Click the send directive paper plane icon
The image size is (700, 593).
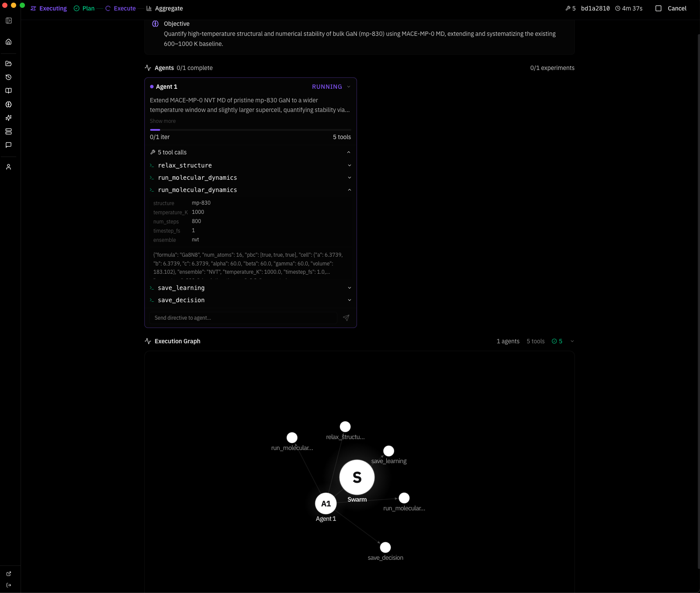(346, 318)
